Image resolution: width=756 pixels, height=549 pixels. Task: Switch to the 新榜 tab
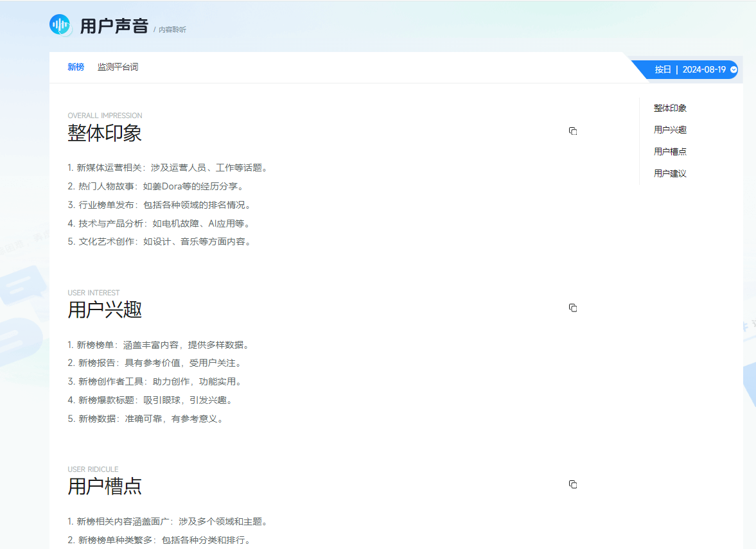[x=76, y=67]
